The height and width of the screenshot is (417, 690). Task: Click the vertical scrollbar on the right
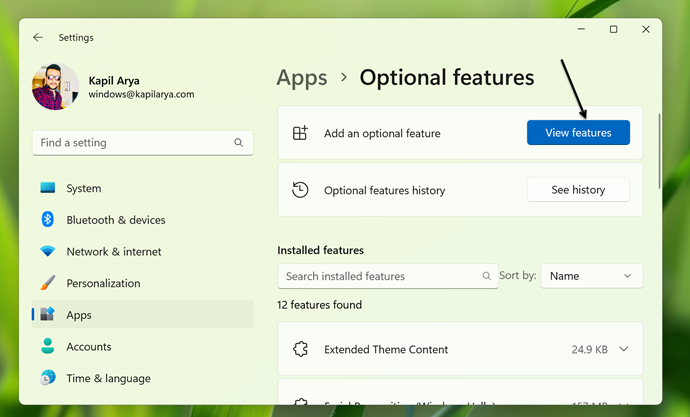[659, 150]
